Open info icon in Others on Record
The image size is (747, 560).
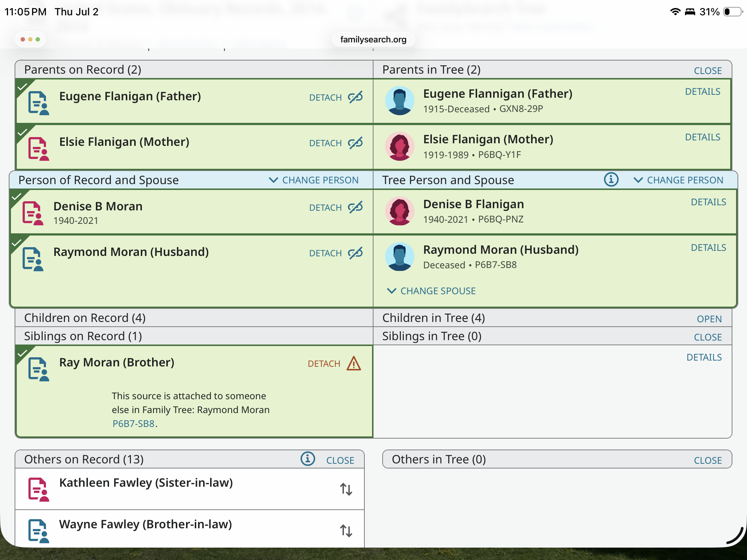coord(307,459)
